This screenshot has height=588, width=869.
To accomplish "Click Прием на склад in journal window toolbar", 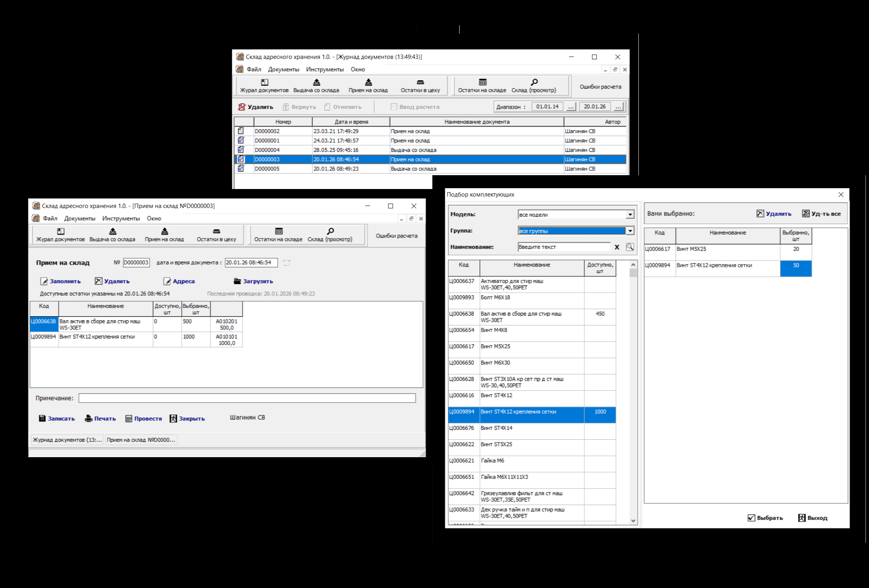I will tap(368, 86).
